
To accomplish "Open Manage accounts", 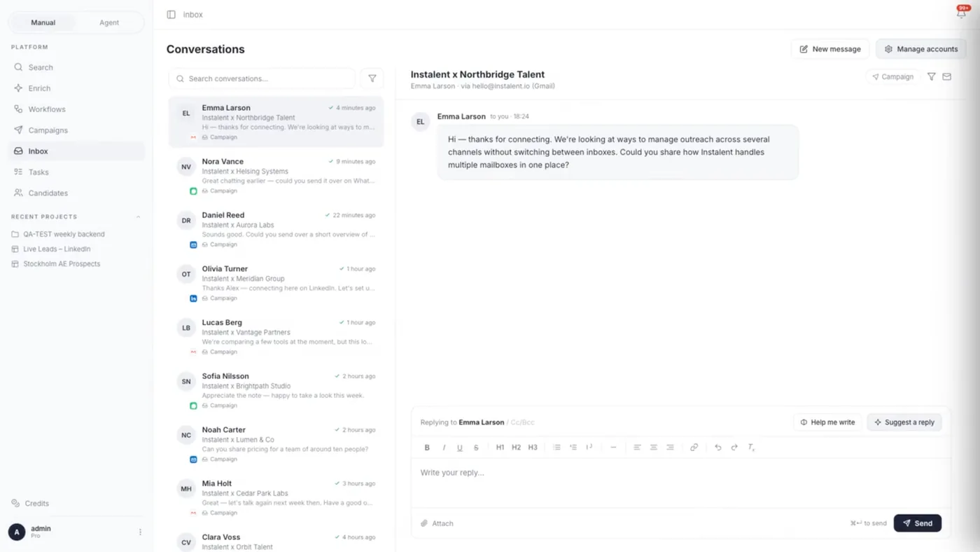I will (921, 49).
